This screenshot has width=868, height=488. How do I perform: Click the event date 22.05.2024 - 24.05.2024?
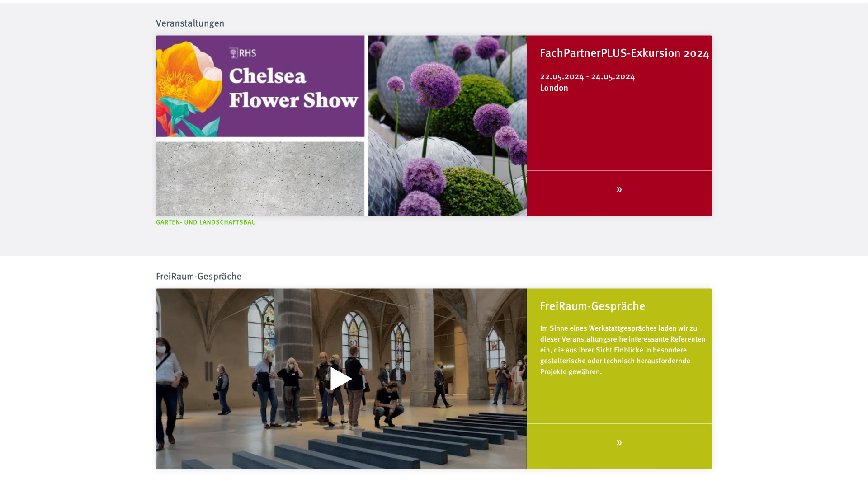pyautogui.click(x=587, y=77)
